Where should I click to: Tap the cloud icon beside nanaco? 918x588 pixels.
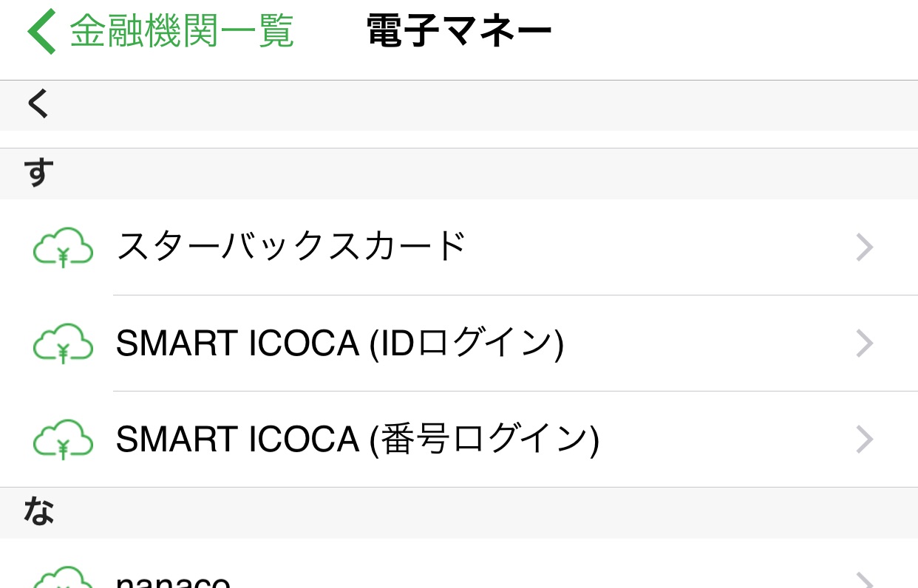63,577
